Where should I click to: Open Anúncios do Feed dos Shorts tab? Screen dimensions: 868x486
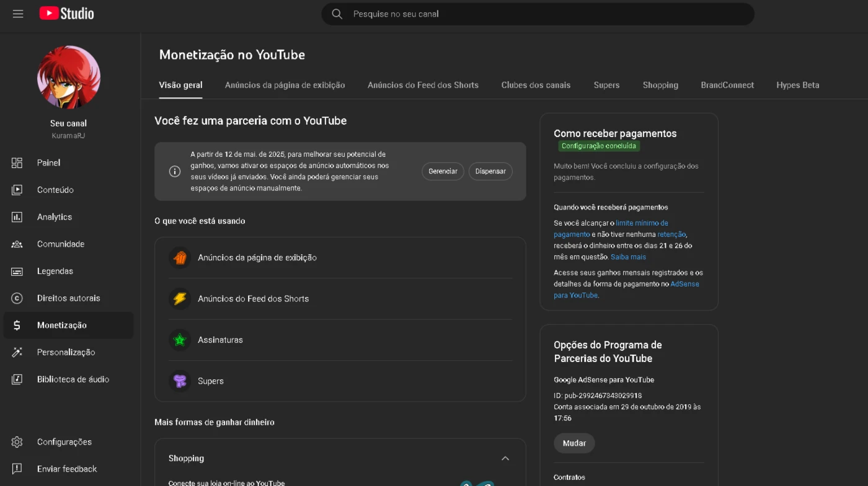click(423, 85)
